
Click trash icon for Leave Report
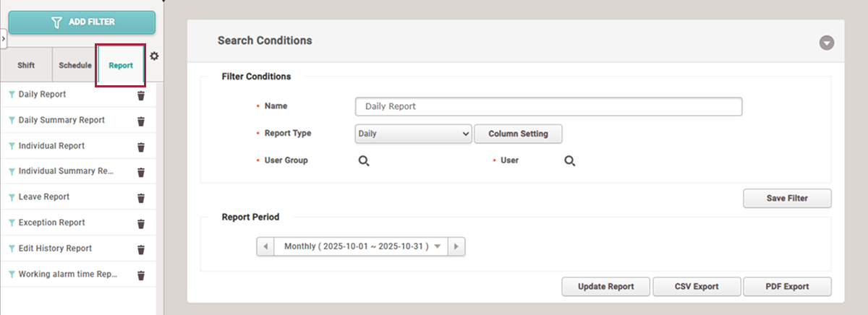pyautogui.click(x=141, y=197)
